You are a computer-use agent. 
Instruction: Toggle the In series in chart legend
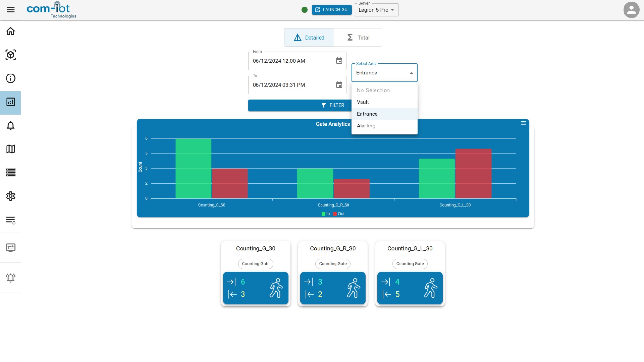pos(326,214)
